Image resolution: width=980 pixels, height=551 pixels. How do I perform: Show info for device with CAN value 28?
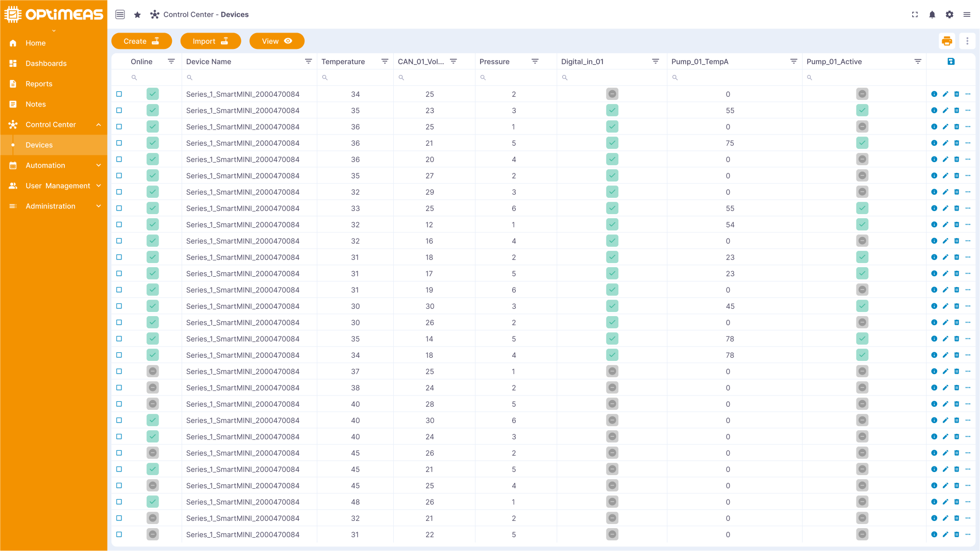click(x=934, y=404)
